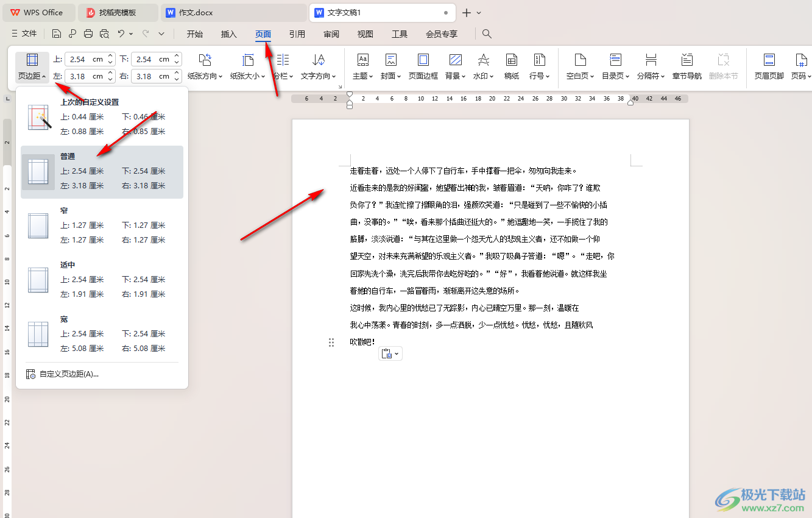This screenshot has height=518, width=812.
Task: Open the 分隔符 separator menu
Action: 651,68
